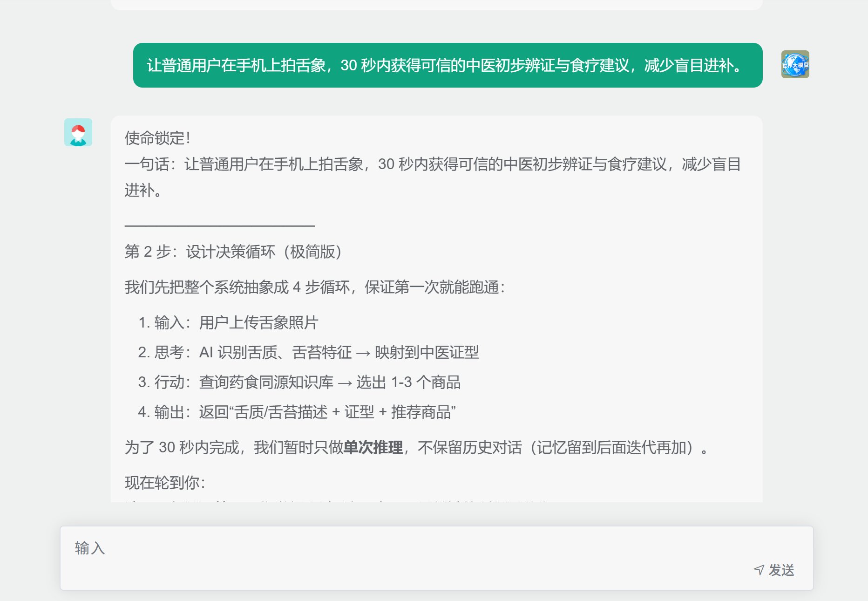Click the previous message card edge at top
This screenshot has width=868, height=601.
[x=436, y=5]
